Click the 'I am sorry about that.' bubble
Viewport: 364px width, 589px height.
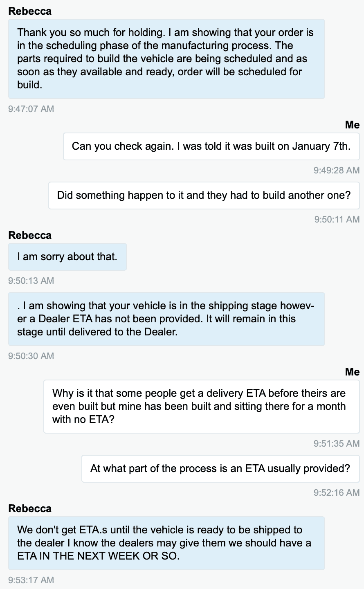click(67, 257)
